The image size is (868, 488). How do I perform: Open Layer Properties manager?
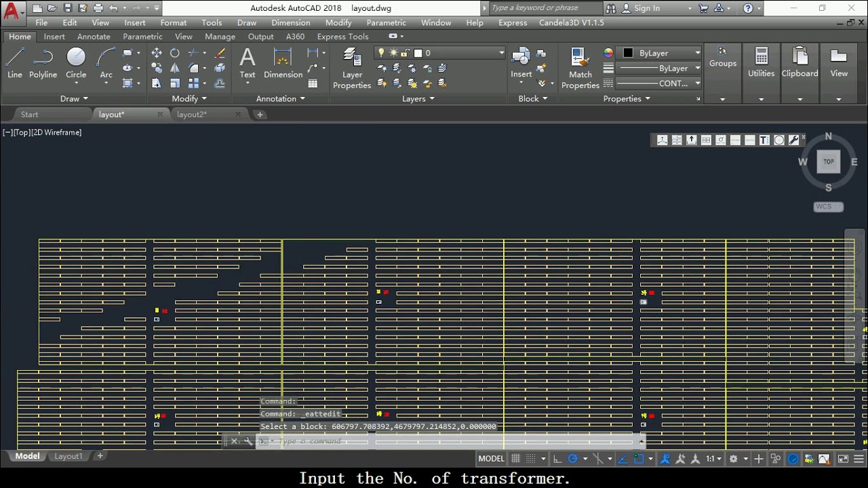[352, 68]
